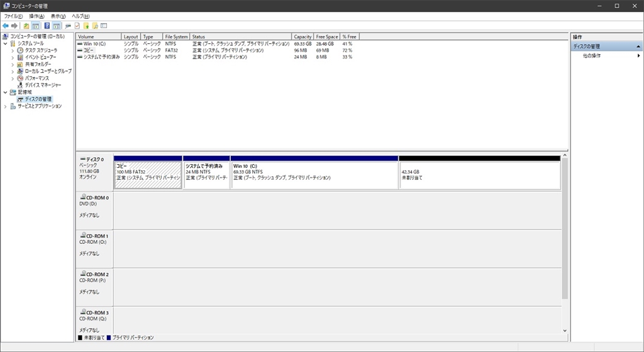Click the toolbar icon right of Action Pane icon
The width and height of the screenshot is (644, 352).
[x=68, y=26]
